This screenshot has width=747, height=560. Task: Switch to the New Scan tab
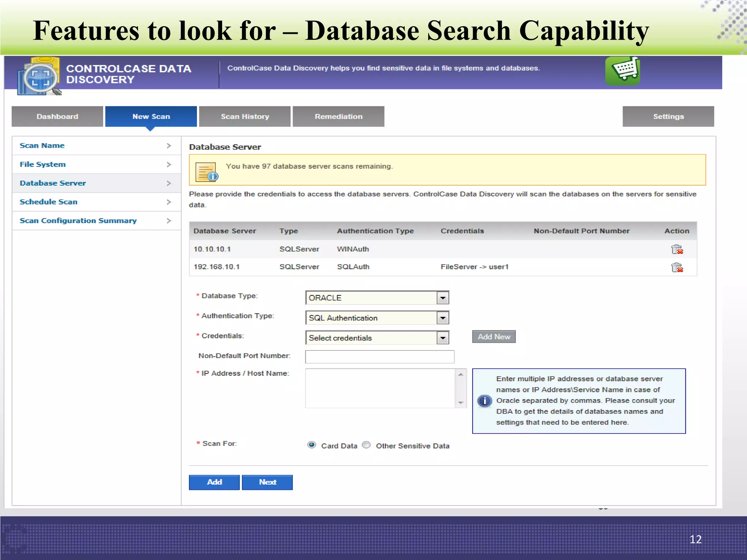click(151, 117)
